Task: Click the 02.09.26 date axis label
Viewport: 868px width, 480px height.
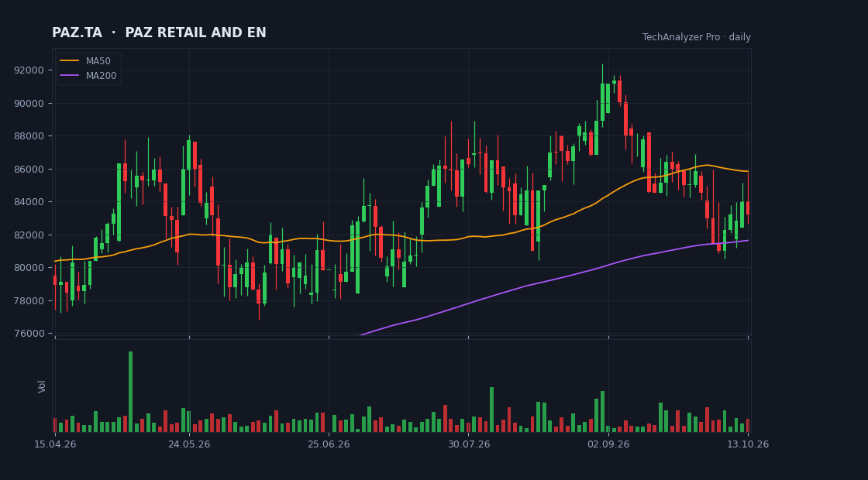Action: point(608,444)
